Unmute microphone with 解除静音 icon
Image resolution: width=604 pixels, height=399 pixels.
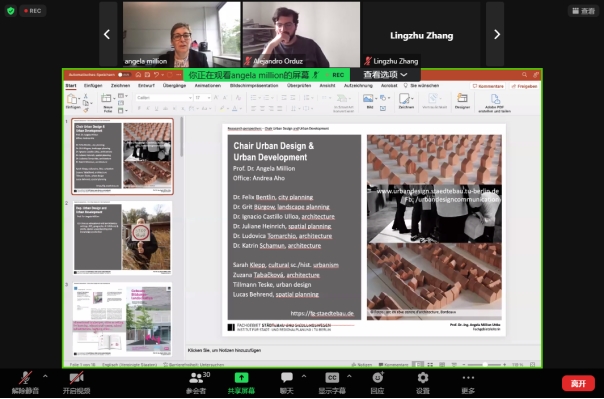tap(25, 378)
